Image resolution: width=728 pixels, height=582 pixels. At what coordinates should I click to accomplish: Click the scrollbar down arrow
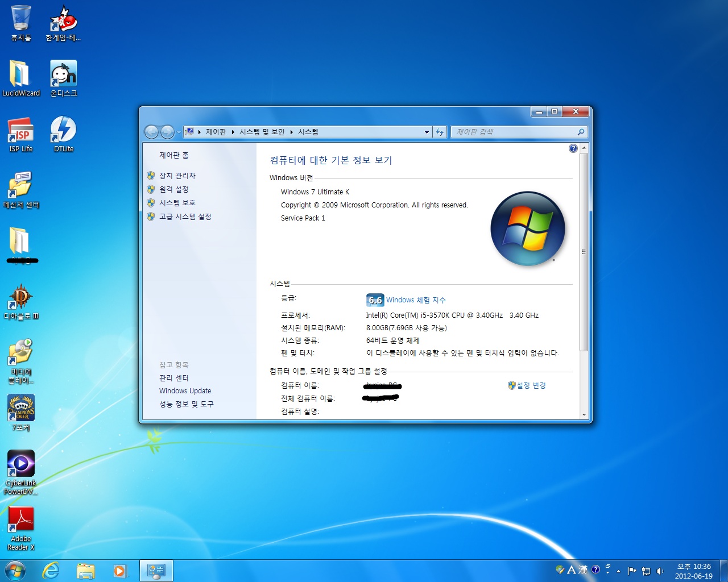pos(584,414)
